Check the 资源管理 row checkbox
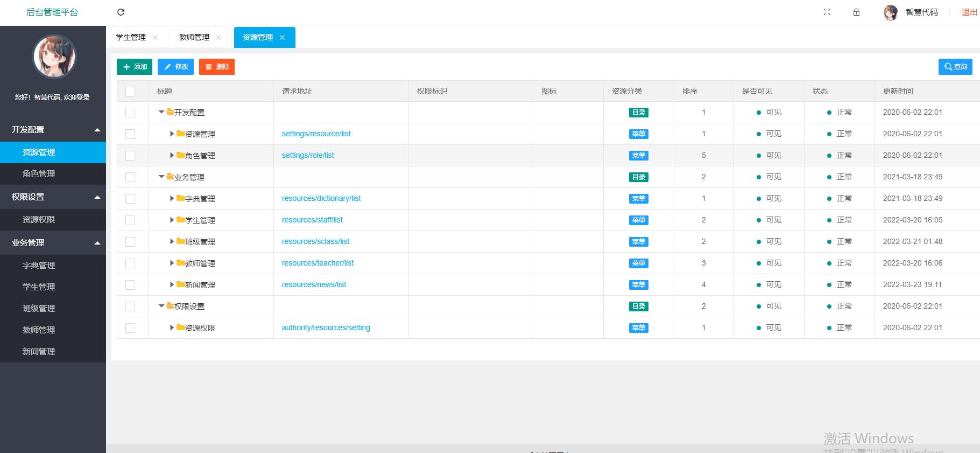980x453 pixels. click(x=130, y=134)
